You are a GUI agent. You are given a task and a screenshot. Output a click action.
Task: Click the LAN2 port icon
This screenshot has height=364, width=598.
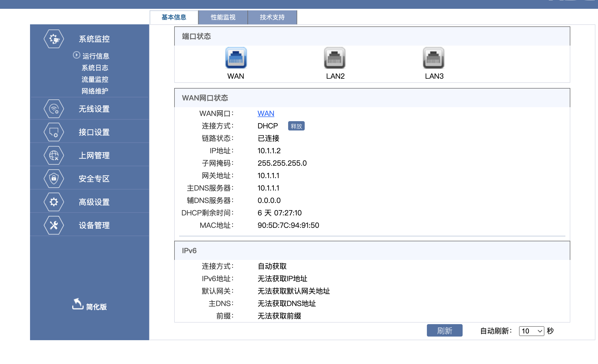[x=335, y=58]
